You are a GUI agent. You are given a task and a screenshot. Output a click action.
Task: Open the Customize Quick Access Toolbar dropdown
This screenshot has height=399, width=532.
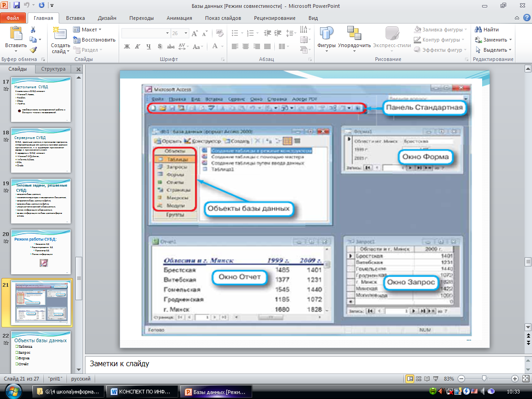point(52,6)
